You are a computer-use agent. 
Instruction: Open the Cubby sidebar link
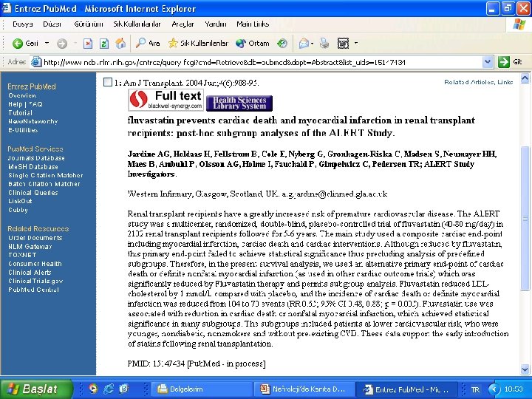tap(18, 210)
